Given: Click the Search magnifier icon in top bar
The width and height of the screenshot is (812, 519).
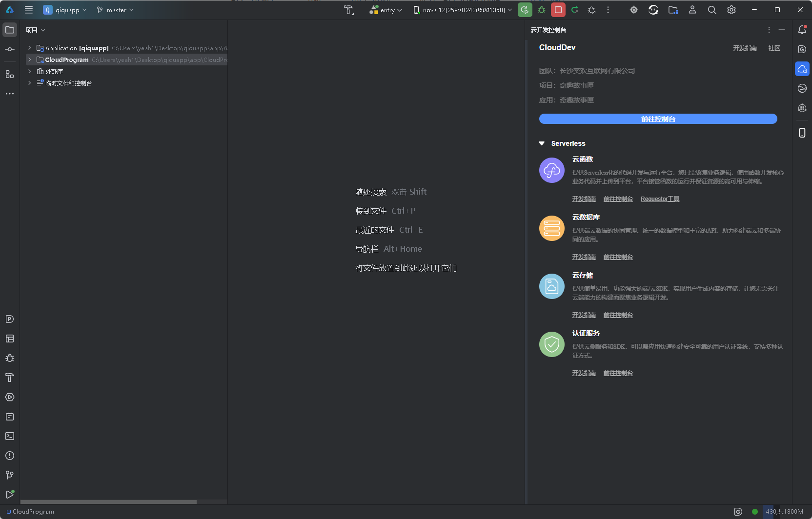Looking at the screenshot, I should [712, 10].
